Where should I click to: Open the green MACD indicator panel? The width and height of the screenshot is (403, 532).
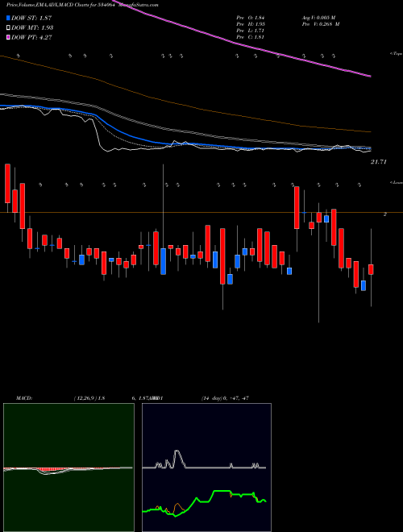tap(69, 468)
